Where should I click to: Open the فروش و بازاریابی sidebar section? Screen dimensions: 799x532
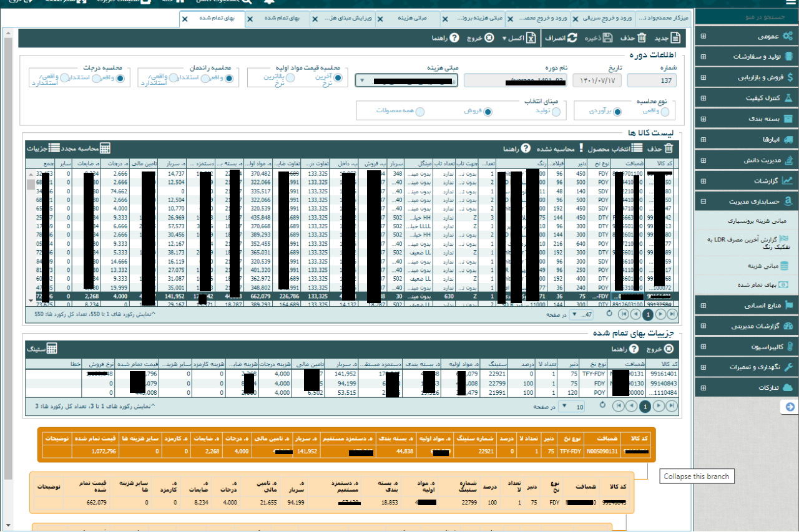746,77
